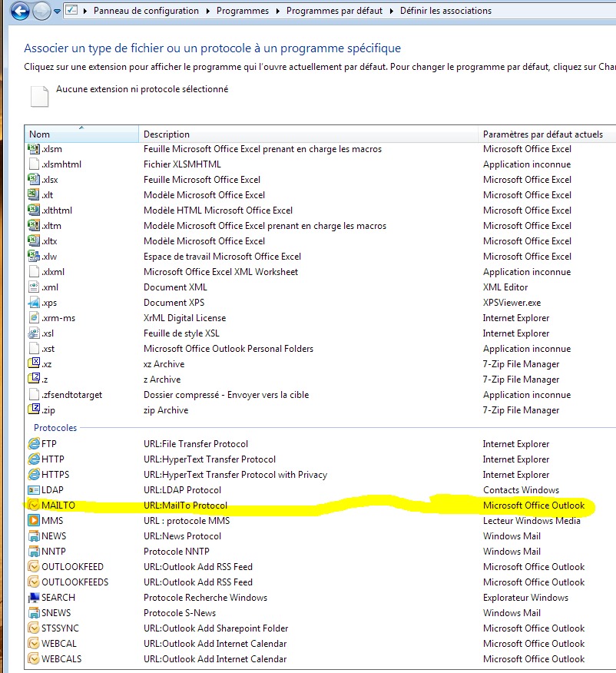Select the WEBCALS row name

coord(61,659)
